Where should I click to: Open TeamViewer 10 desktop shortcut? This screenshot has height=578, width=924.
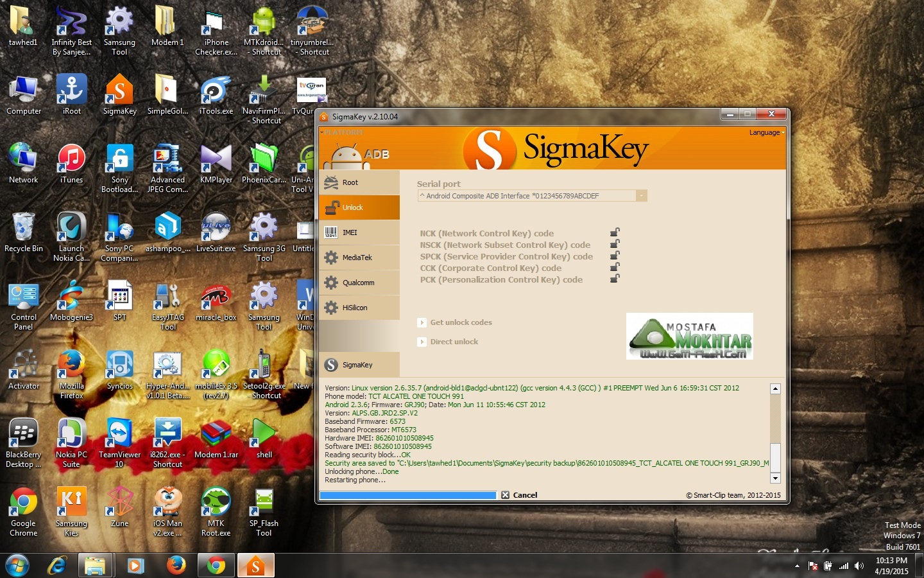pyautogui.click(x=120, y=443)
